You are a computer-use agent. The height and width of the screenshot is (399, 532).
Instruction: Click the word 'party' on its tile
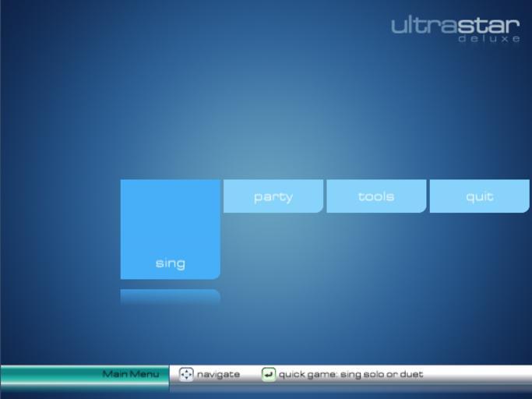point(273,197)
